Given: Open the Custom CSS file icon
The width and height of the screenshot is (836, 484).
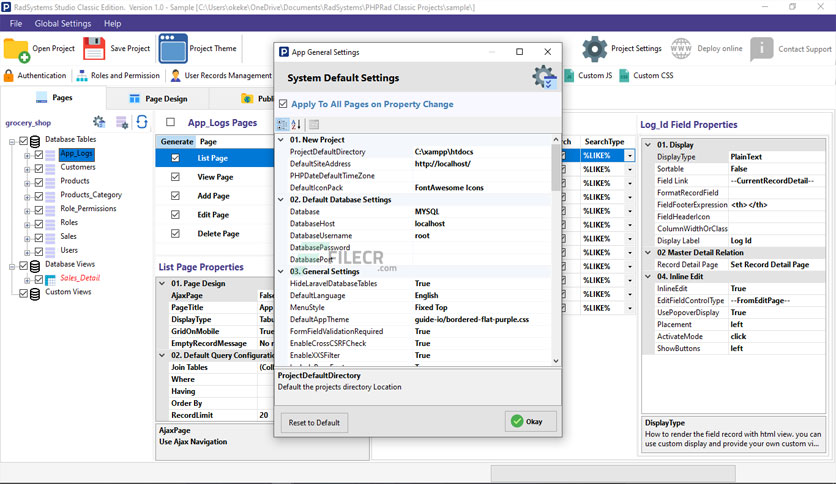Looking at the screenshot, I should pos(624,76).
